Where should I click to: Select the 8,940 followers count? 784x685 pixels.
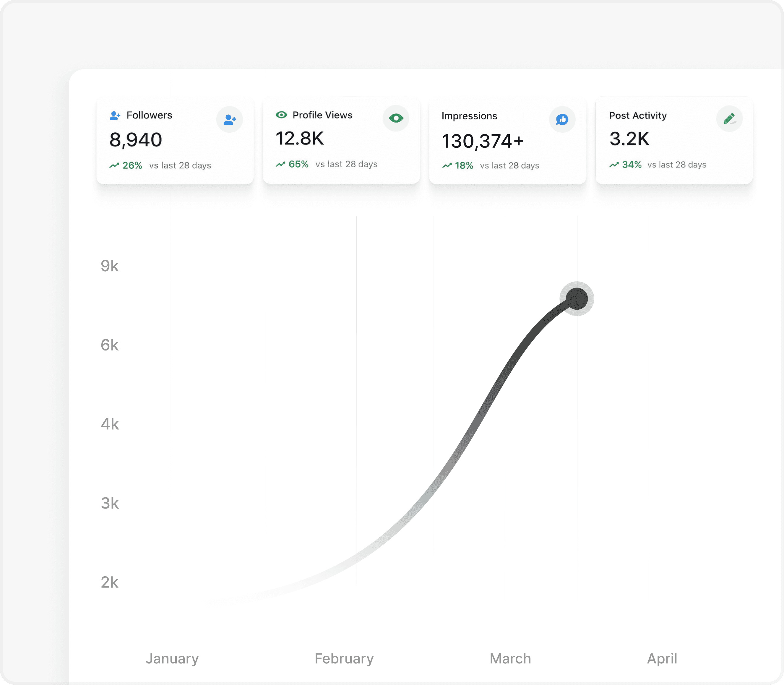(136, 140)
